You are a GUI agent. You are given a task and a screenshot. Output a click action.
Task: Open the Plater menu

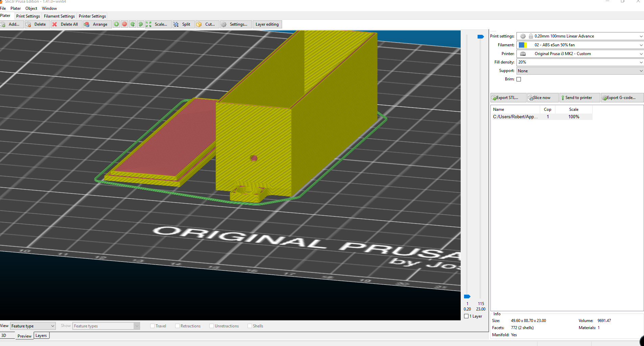coord(16,8)
